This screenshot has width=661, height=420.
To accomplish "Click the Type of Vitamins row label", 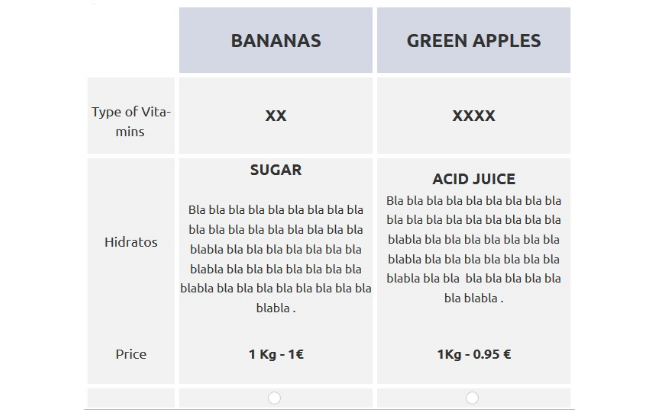I will point(131,121).
